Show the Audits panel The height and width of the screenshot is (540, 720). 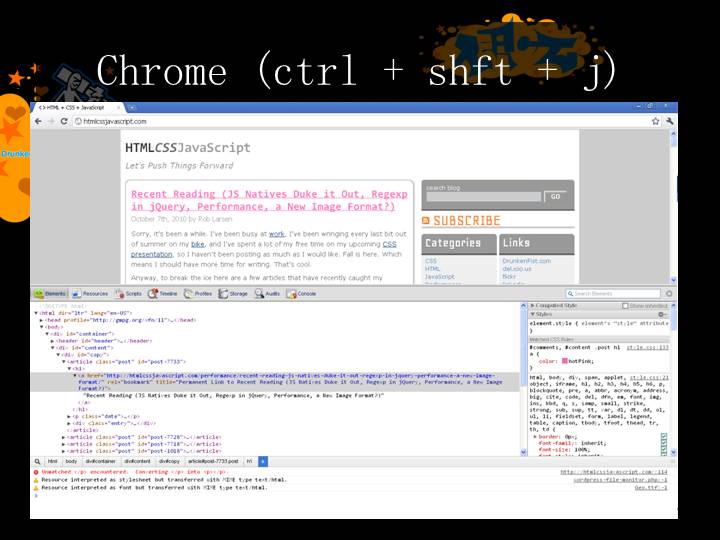click(268, 294)
